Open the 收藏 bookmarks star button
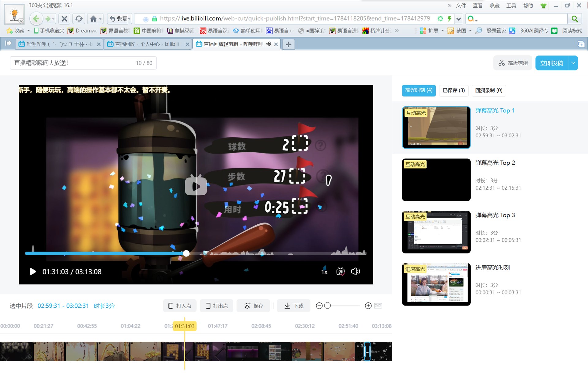The width and height of the screenshot is (588, 376). pos(16,31)
